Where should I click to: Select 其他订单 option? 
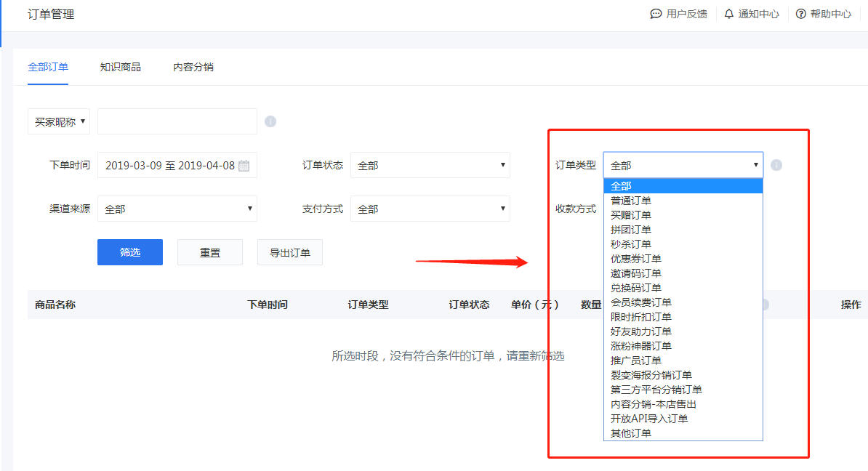(x=683, y=432)
